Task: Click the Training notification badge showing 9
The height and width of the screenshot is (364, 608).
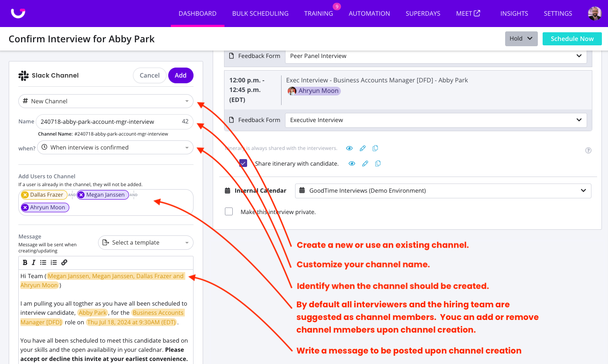Action: click(x=336, y=7)
